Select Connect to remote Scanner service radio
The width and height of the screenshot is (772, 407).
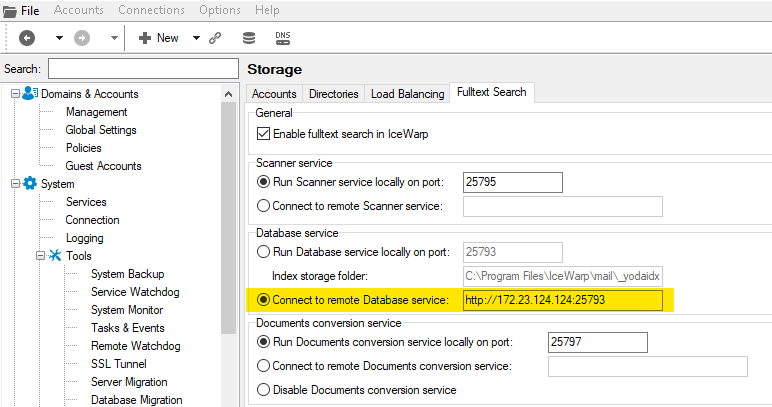263,206
